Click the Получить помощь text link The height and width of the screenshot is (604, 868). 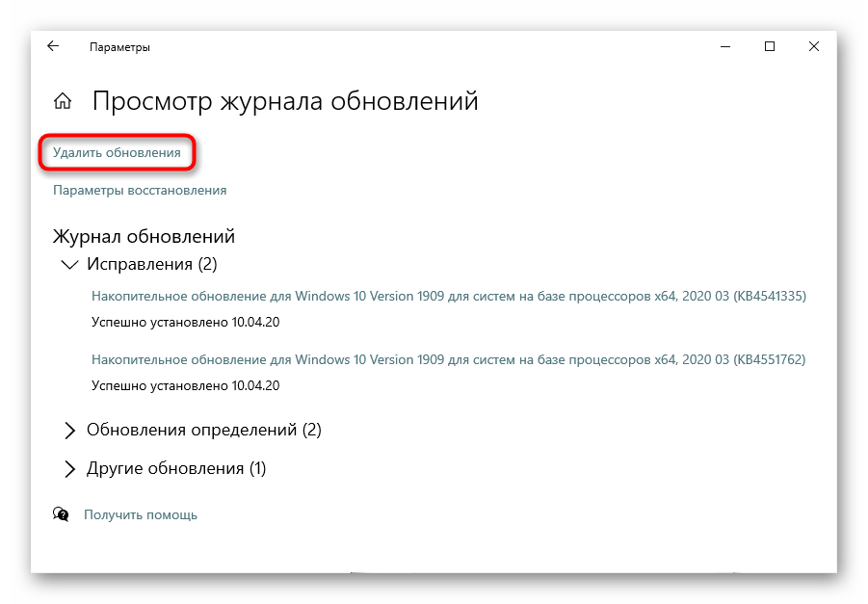point(141,514)
